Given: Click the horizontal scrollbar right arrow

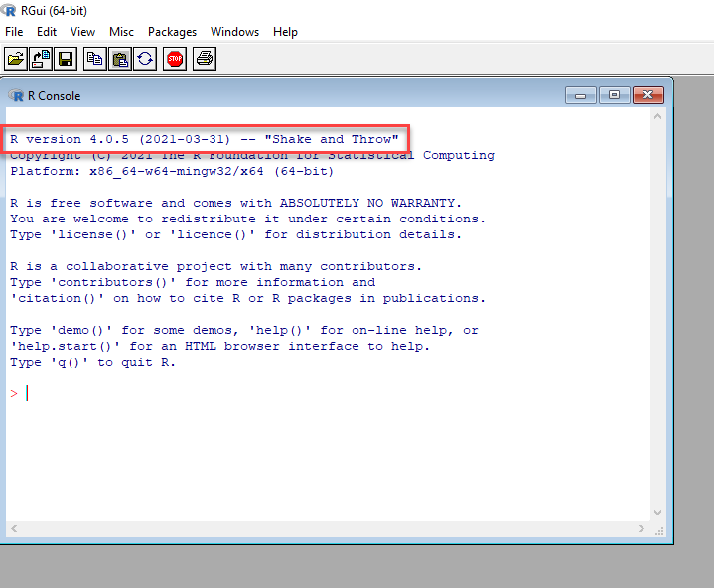Looking at the screenshot, I should point(642,528).
